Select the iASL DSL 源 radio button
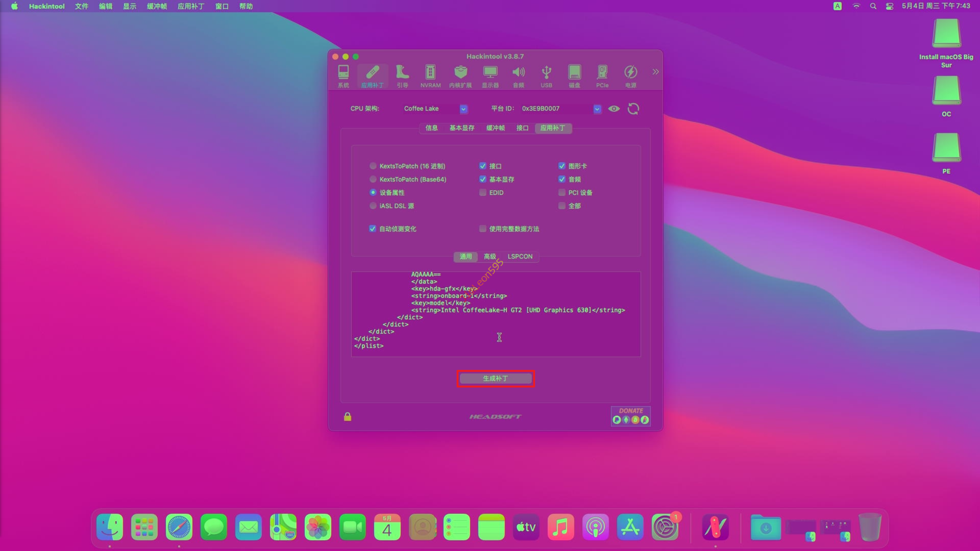980x551 pixels. [x=373, y=206]
